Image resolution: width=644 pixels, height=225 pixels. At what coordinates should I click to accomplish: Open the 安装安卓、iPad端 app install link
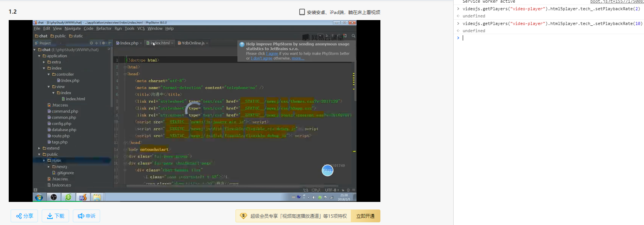coord(340,12)
